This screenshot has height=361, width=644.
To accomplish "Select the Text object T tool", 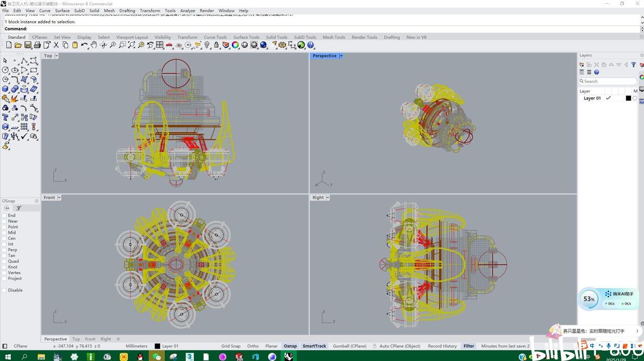I will click(x=5, y=117).
